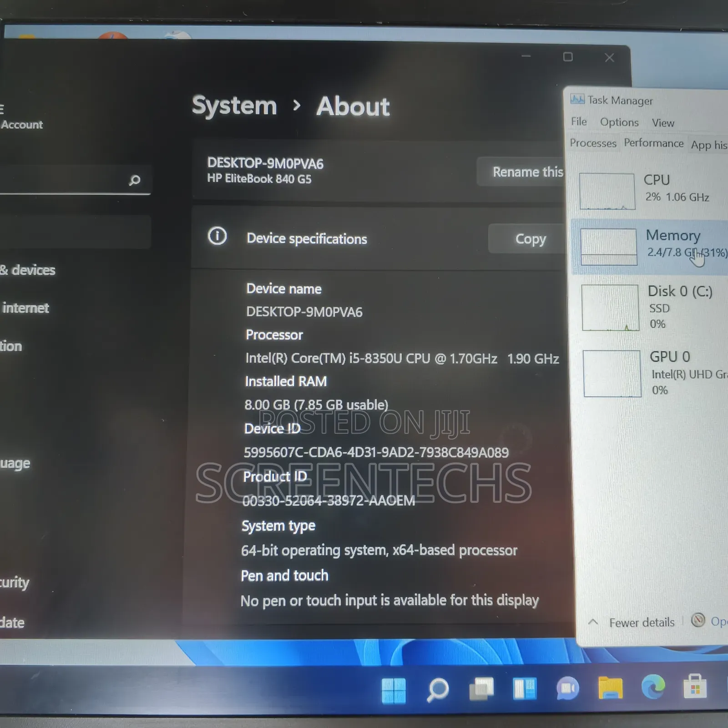Launch Chat icon on taskbar
Viewport: 728px width, 728px height.
[x=567, y=688]
